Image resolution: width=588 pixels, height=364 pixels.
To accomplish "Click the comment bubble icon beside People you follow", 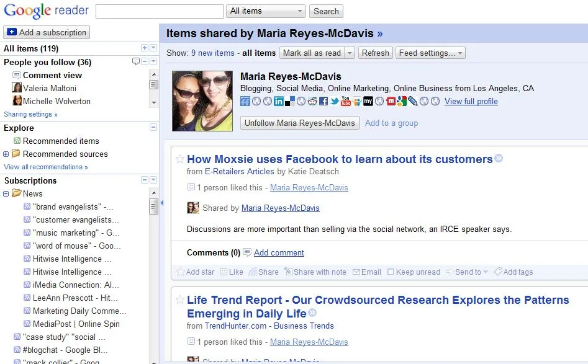I will pos(136,61).
